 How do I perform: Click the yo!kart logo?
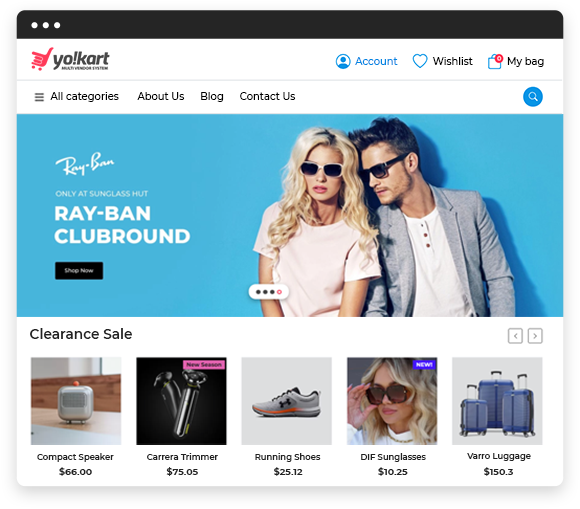(70, 59)
